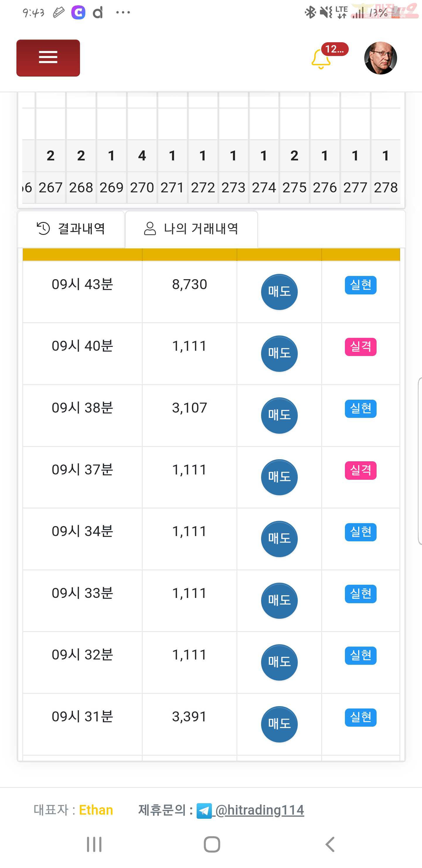Click the edge panel handle on right side
This screenshot has height=868, width=422.
pyautogui.click(x=420, y=461)
